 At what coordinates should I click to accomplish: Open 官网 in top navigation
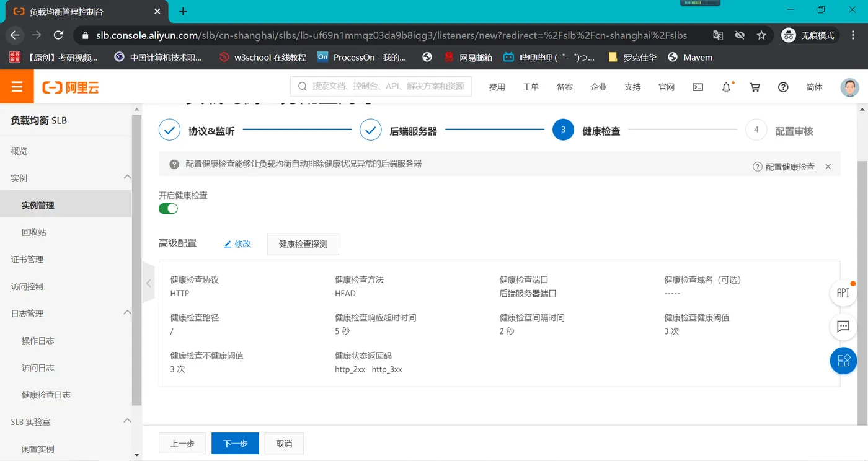pyautogui.click(x=666, y=87)
